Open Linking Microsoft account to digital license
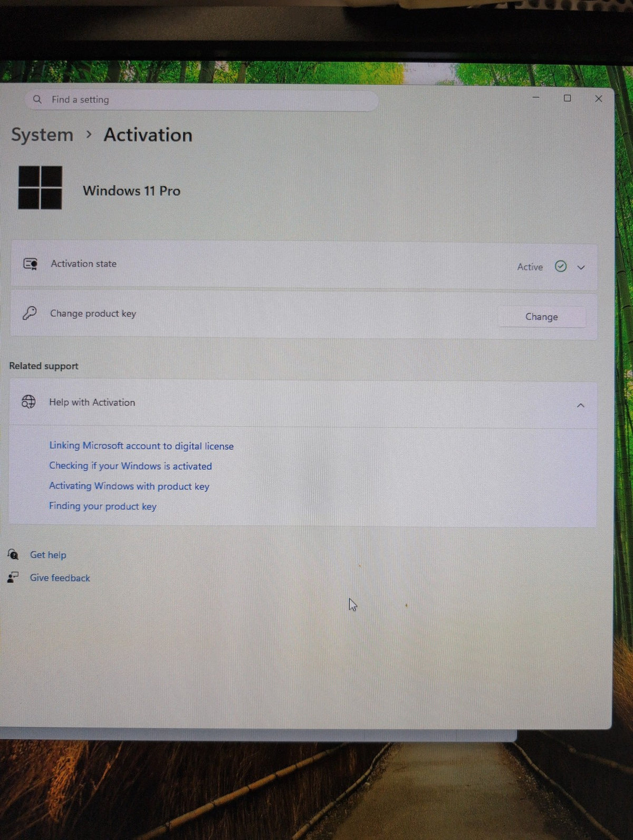Viewport: 633px width, 840px height. (x=141, y=446)
